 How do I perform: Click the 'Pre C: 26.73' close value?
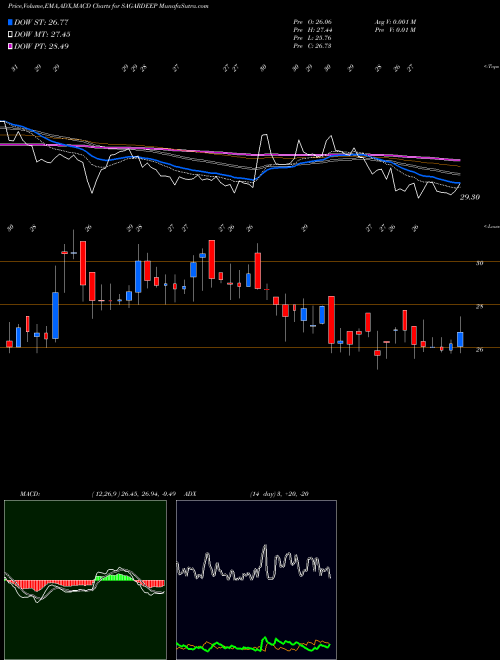[312, 46]
